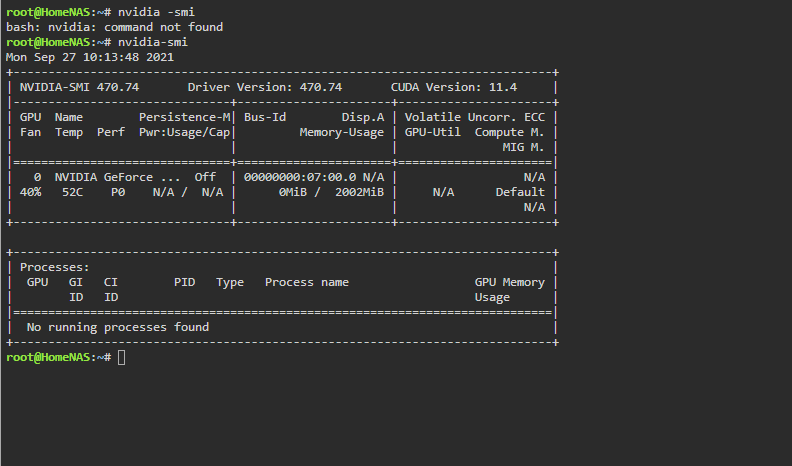Click the memory usage '0MiB / 2002MiB'
This screenshot has height=466, width=792.
[331, 192]
